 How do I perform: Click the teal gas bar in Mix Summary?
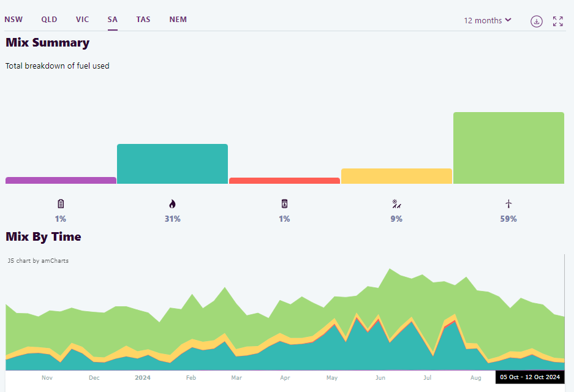tap(172, 164)
